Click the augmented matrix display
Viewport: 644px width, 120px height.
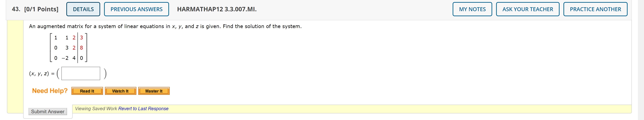click(68, 48)
